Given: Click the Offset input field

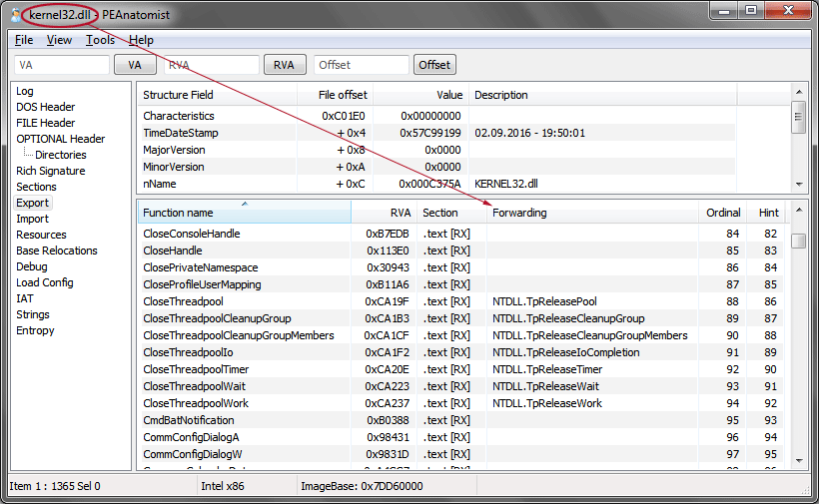Looking at the screenshot, I should tap(361, 65).
